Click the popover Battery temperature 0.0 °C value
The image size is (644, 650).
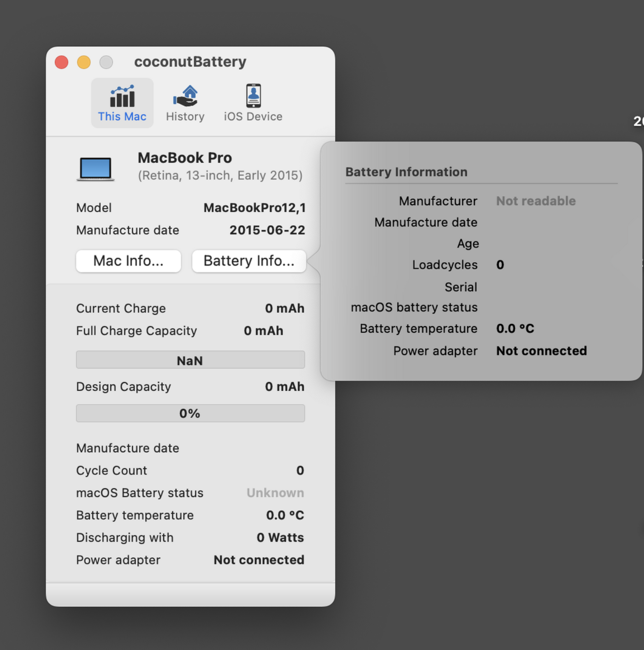(515, 328)
